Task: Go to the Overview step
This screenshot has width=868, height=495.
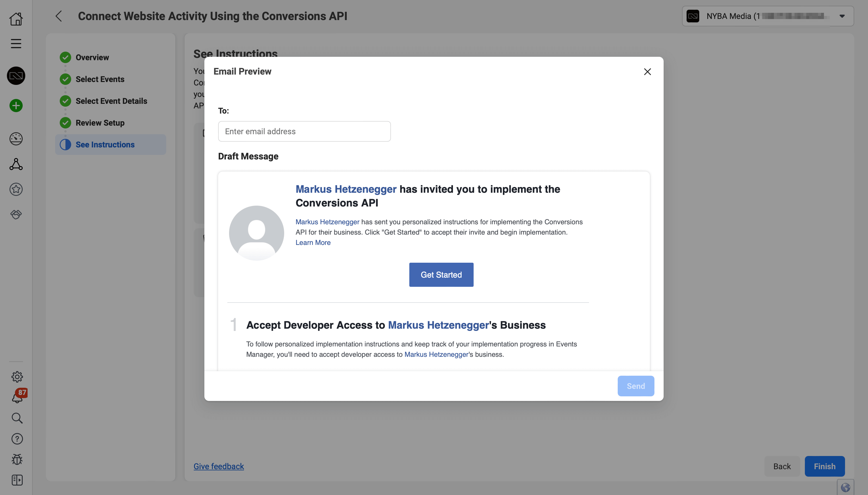Action: pyautogui.click(x=92, y=57)
